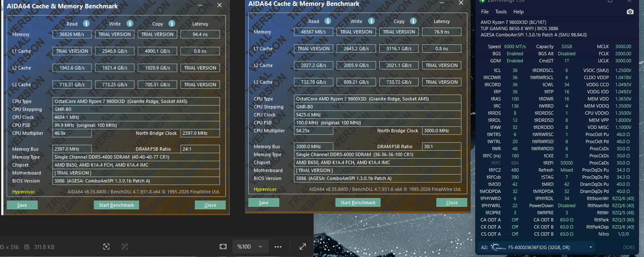Close the right AIDA64 window with X
This screenshot has height=257, width=644.
click(461, 3)
